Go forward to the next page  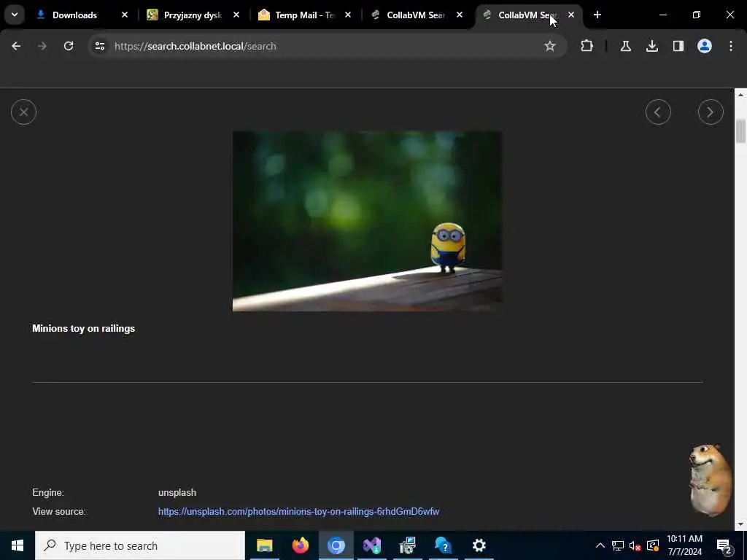click(42, 46)
